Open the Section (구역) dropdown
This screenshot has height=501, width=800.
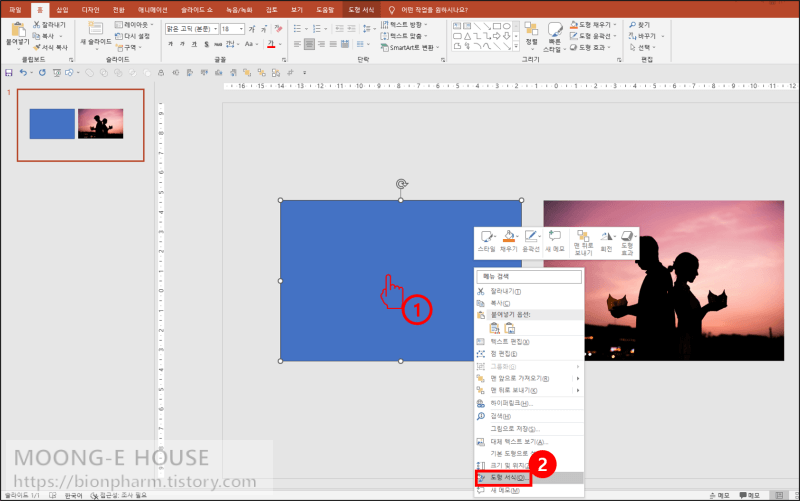[x=129, y=47]
